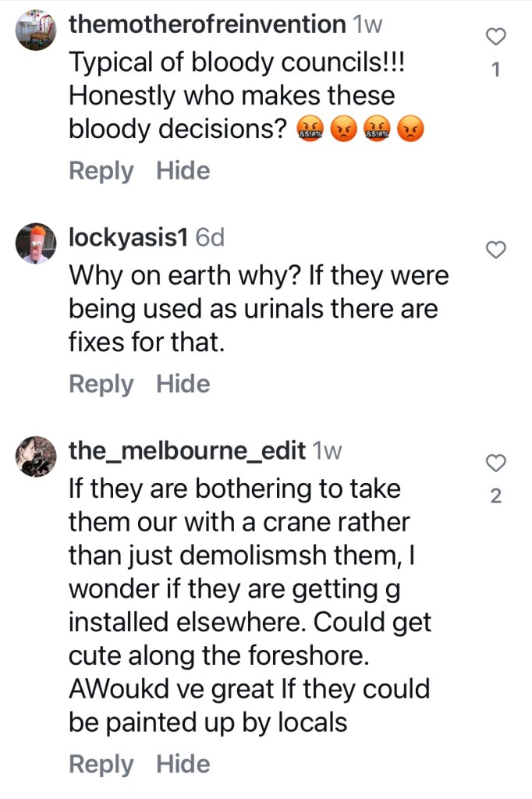
Task: Tap the heart on the_melbourne_edit's comment
Action: pos(496,463)
